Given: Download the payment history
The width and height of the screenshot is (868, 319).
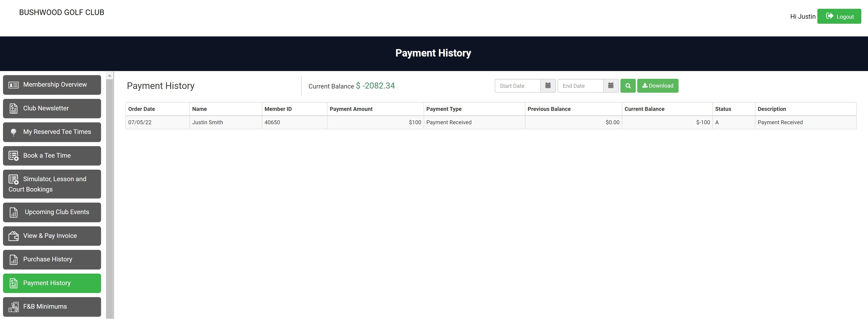Looking at the screenshot, I should (x=657, y=86).
